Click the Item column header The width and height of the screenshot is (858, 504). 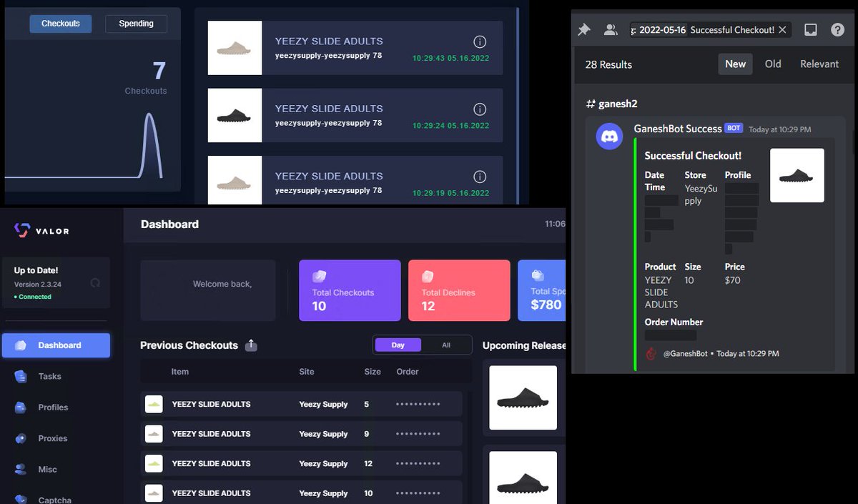click(x=180, y=372)
